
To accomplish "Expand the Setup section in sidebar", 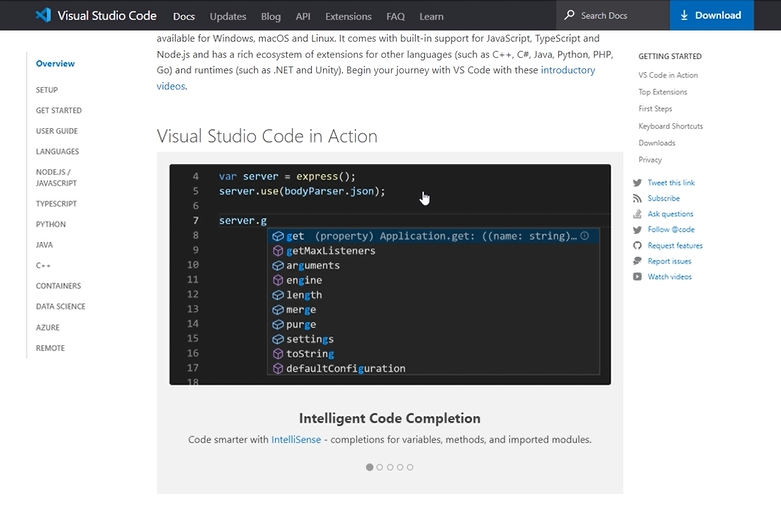I will point(47,90).
